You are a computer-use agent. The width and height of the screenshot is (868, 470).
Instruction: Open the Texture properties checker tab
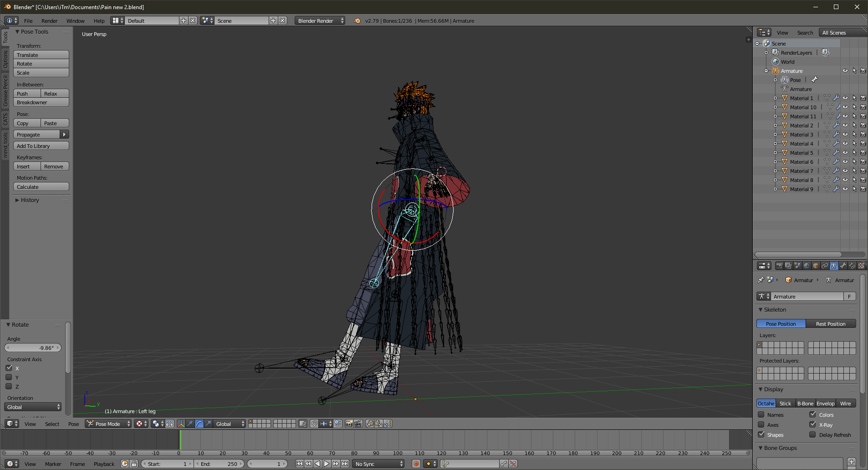point(861,266)
